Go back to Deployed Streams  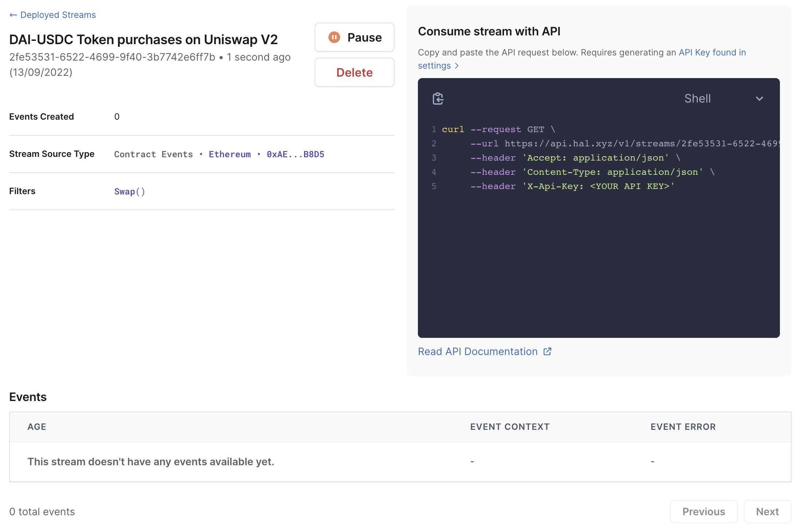(x=58, y=15)
